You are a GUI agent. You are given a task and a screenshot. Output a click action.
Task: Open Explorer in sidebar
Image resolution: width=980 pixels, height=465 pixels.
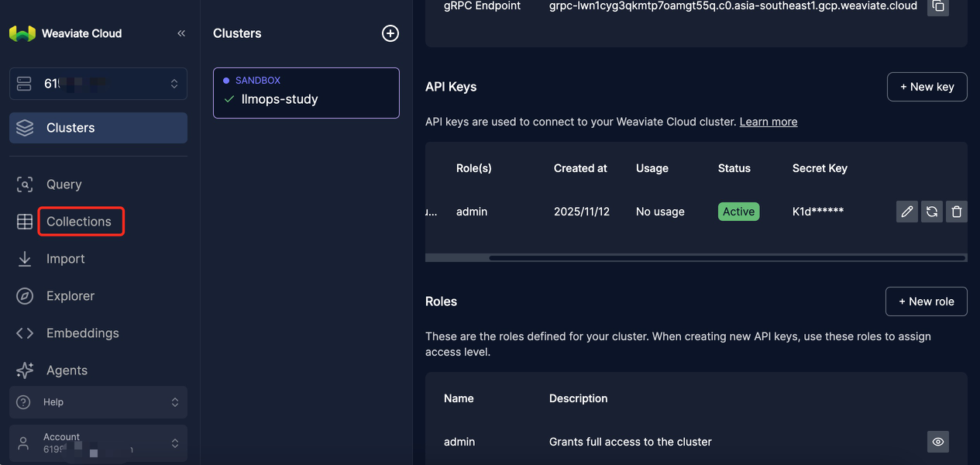[70, 296]
